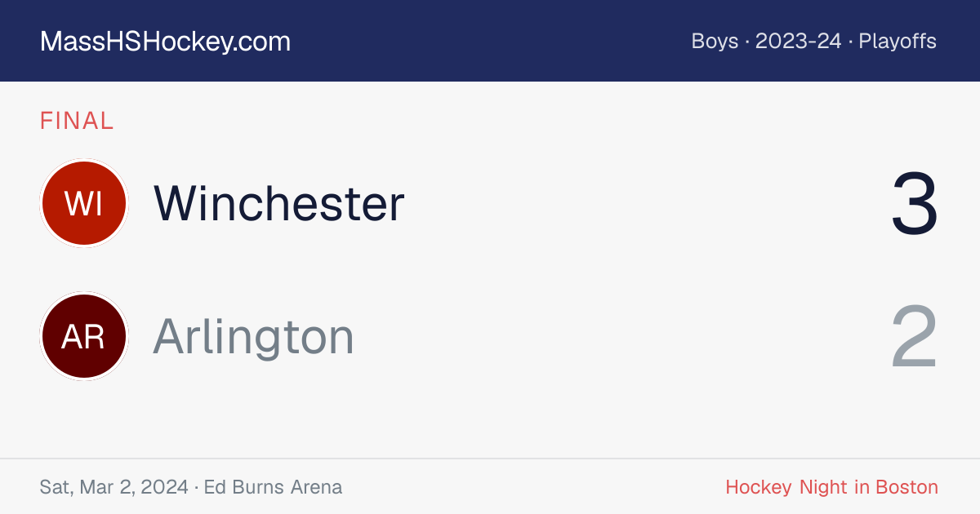The height and width of the screenshot is (514, 980).
Task: Click the horizontal divider above the footer
Action: (x=490, y=459)
